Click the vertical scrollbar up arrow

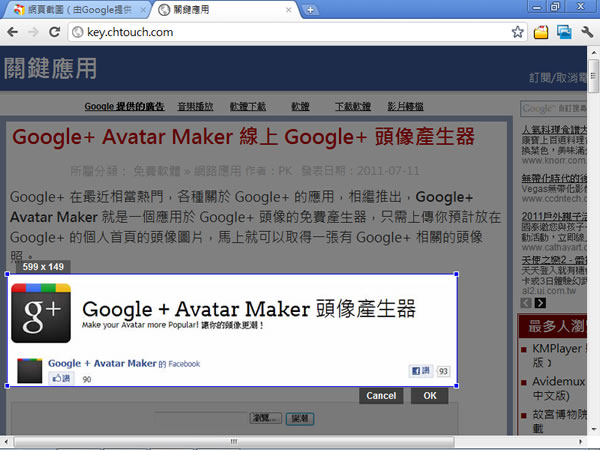coord(593,52)
